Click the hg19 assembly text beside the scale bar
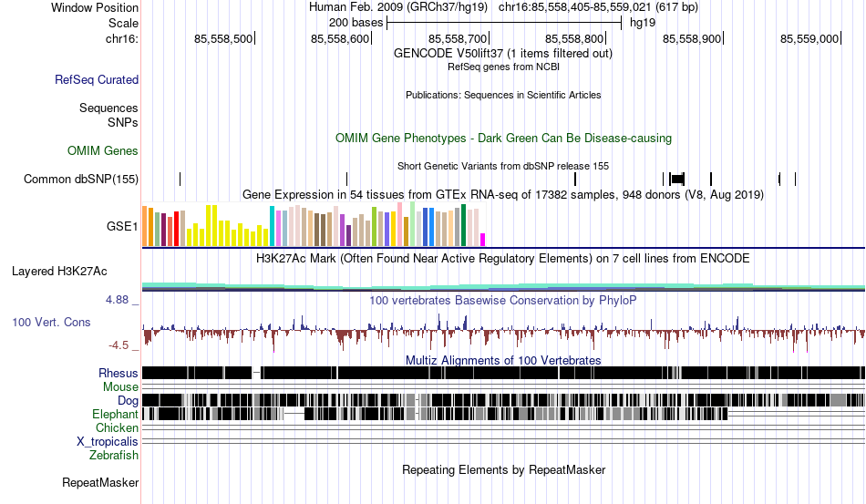 click(643, 23)
